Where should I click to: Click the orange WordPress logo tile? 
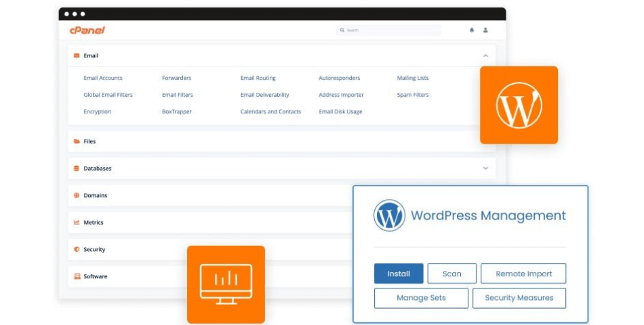pos(519,105)
